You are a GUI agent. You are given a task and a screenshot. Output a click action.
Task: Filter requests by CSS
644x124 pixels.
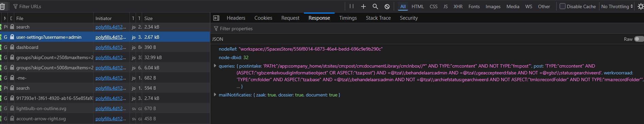pos(434,6)
